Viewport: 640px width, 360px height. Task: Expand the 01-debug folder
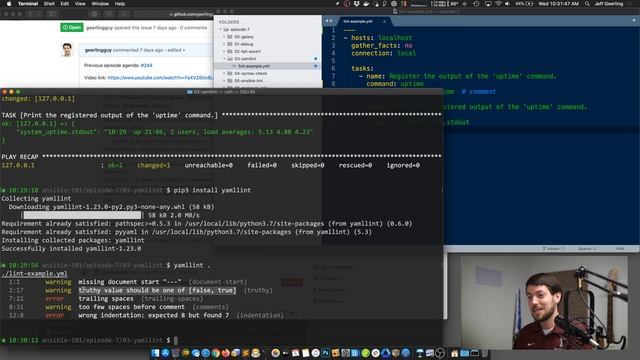click(224, 44)
